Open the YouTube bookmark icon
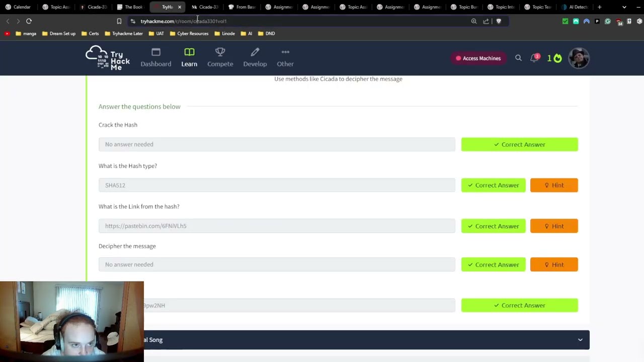Image resolution: width=644 pixels, height=362 pixels. pos(7,34)
